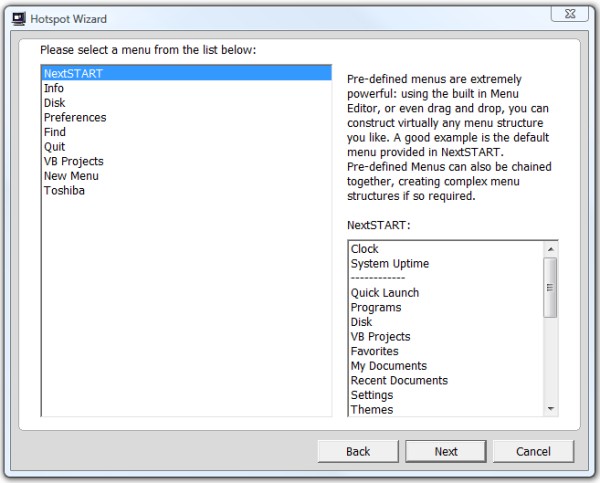Cancel the Hotspot Wizard
This screenshot has width=600, height=483.
534,451
